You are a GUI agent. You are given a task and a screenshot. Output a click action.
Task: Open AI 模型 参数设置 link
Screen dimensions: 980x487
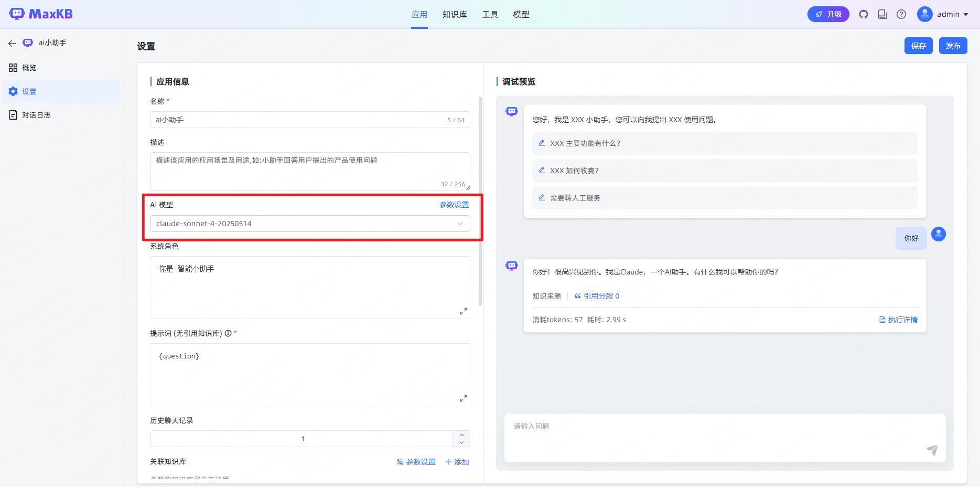coord(455,205)
